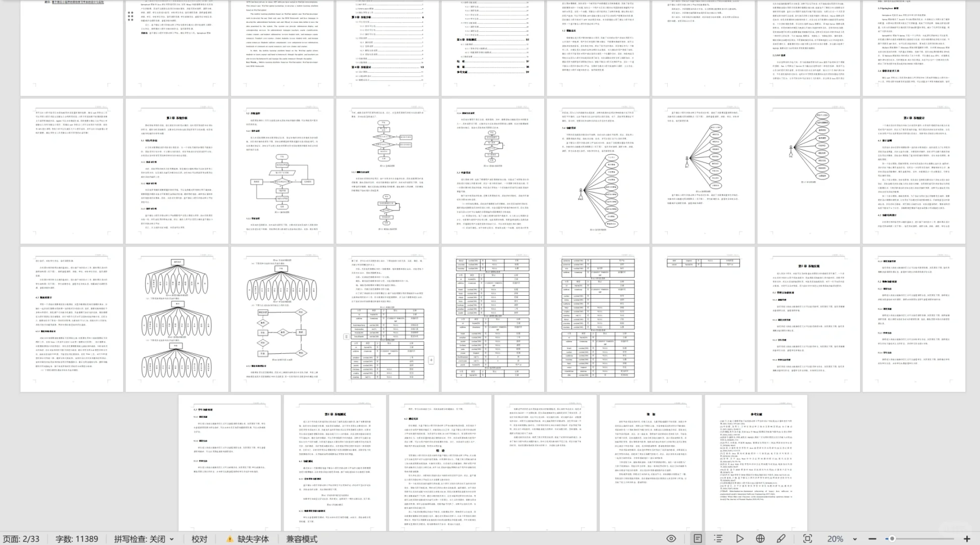The width and height of the screenshot is (980, 545).
Task: Activate the pen writing mode icon
Action: click(x=781, y=538)
